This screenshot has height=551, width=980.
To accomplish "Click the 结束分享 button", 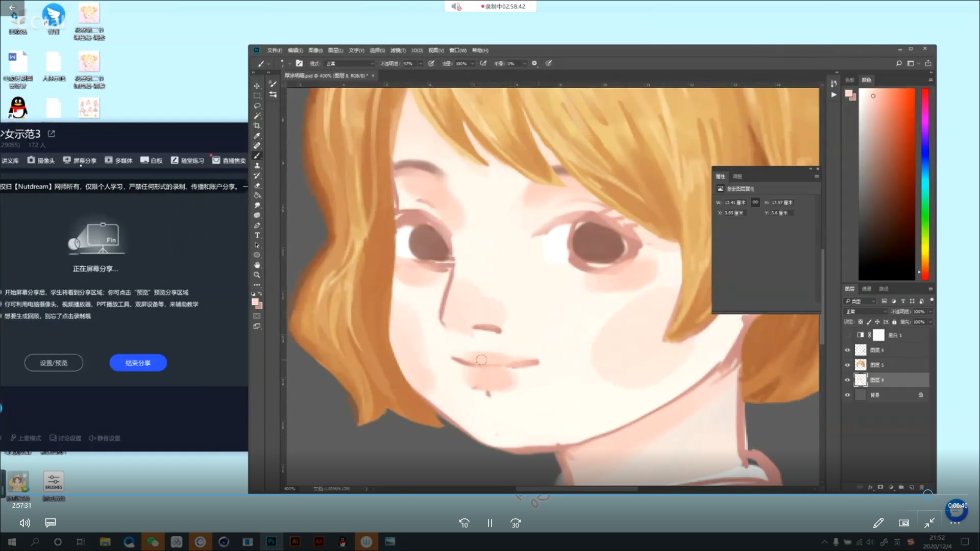I will click(138, 363).
